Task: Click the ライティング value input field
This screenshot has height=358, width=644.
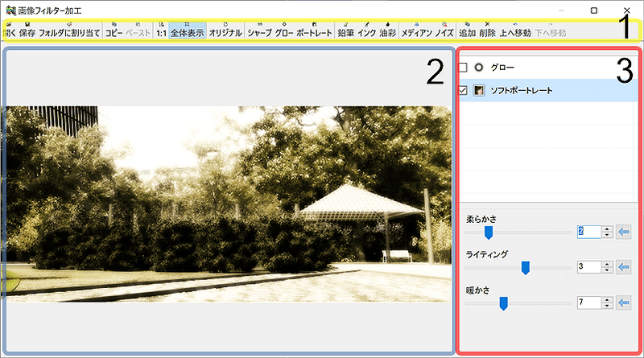Action: pyautogui.click(x=589, y=267)
